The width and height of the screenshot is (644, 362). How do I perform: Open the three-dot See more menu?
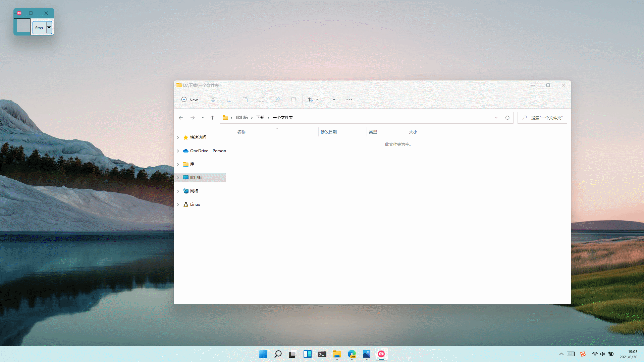pos(349,100)
